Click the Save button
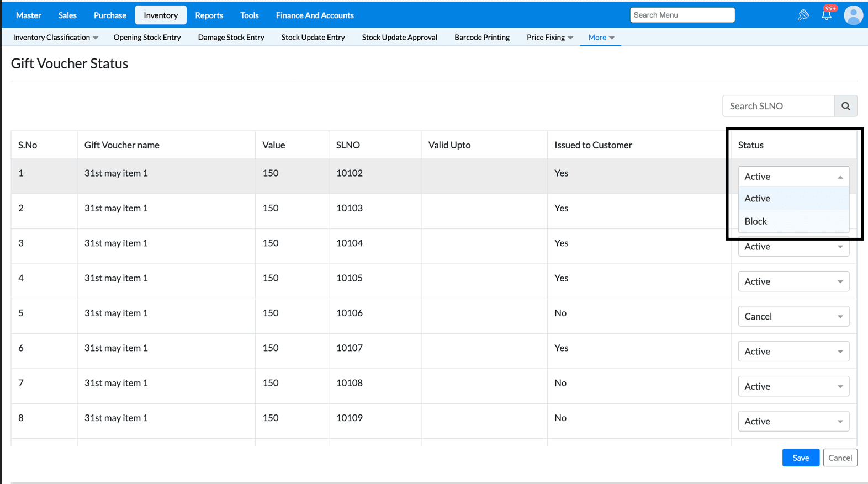Image resolution: width=868 pixels, height=484 pixels. point(800,458)
